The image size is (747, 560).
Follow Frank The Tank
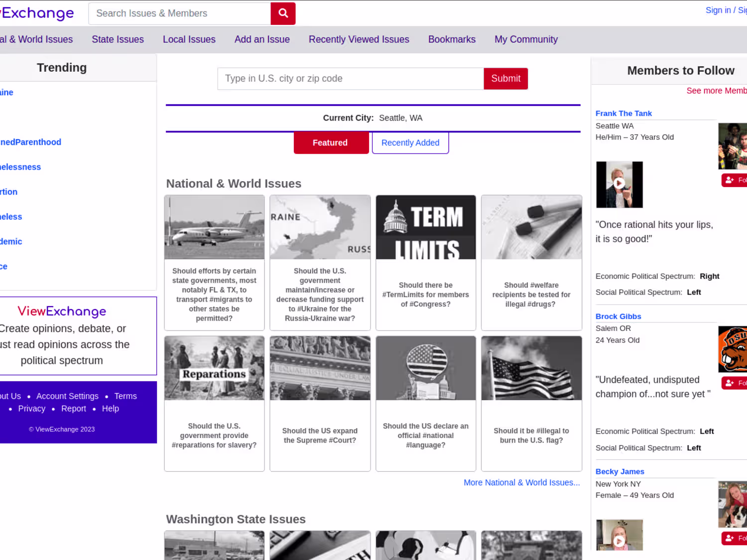coord(735,180)
